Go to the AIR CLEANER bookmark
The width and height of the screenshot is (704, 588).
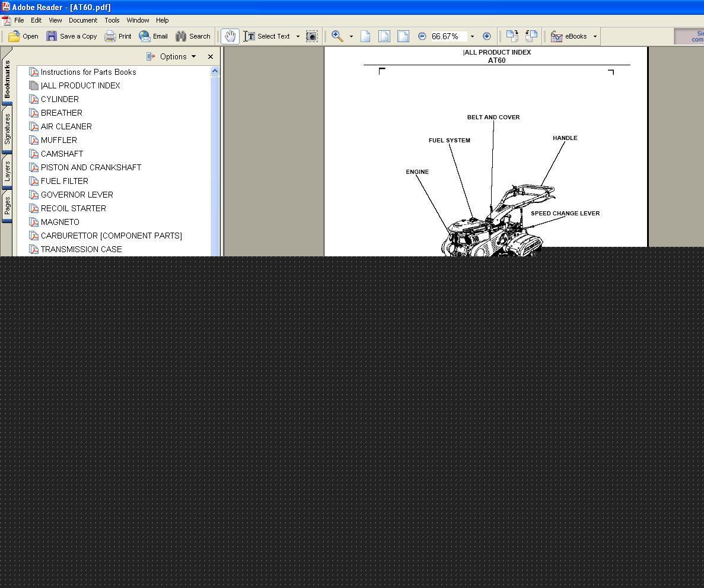click(x=66, y=126)
